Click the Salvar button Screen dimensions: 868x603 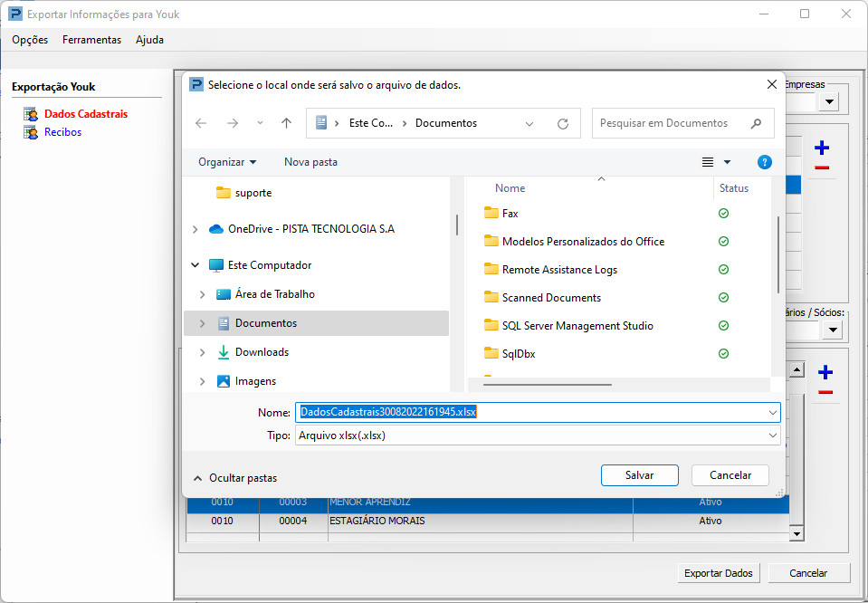coord(639,475)
